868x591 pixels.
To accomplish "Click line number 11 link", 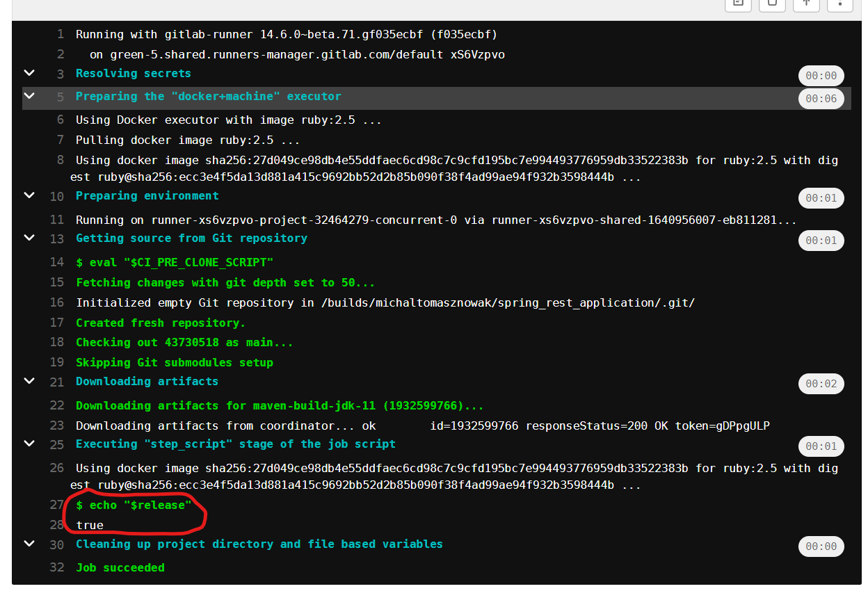I will point(56,220).
